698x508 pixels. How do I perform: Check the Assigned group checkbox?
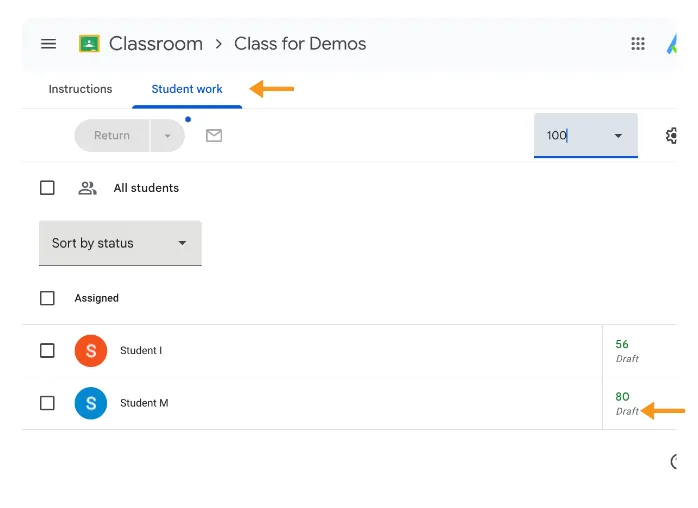pos(47,298)
